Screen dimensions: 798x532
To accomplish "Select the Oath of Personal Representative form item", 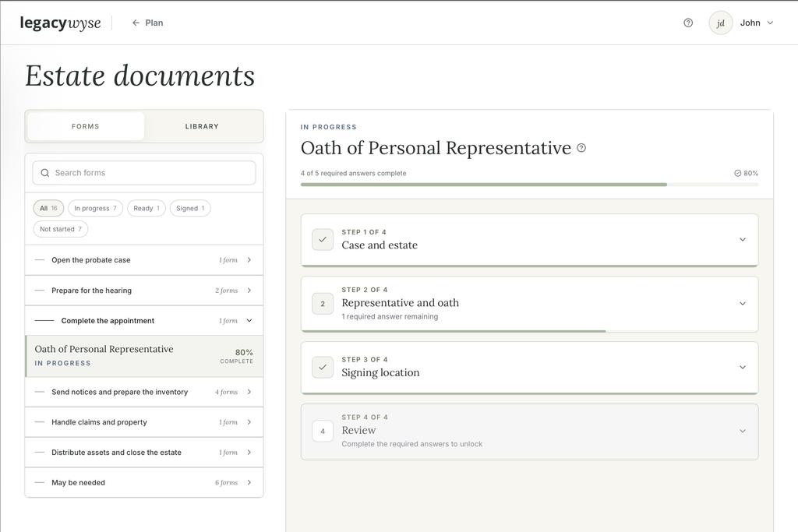I will click(144, 356).
